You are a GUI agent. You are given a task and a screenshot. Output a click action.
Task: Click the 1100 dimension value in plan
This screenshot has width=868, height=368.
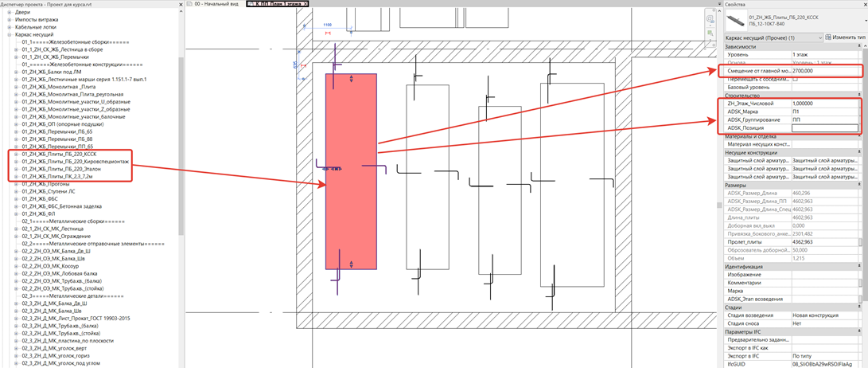point(327,25)
